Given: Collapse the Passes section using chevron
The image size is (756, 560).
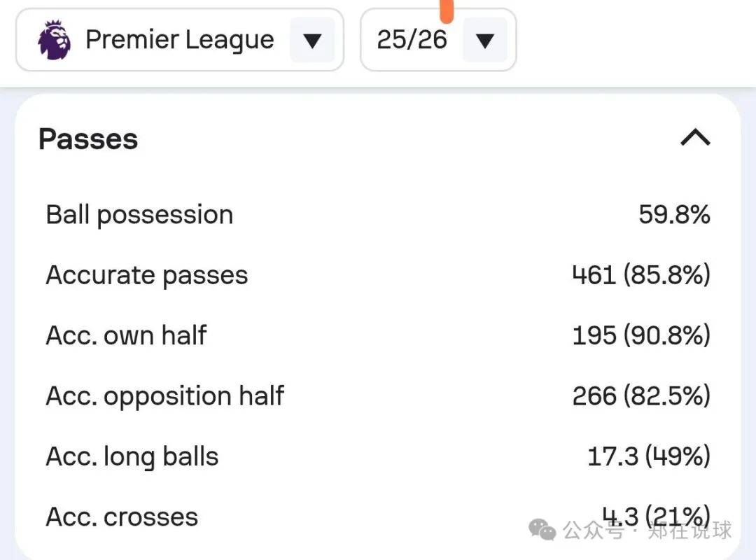Looking at the screenshot, I should coord(695,138).
